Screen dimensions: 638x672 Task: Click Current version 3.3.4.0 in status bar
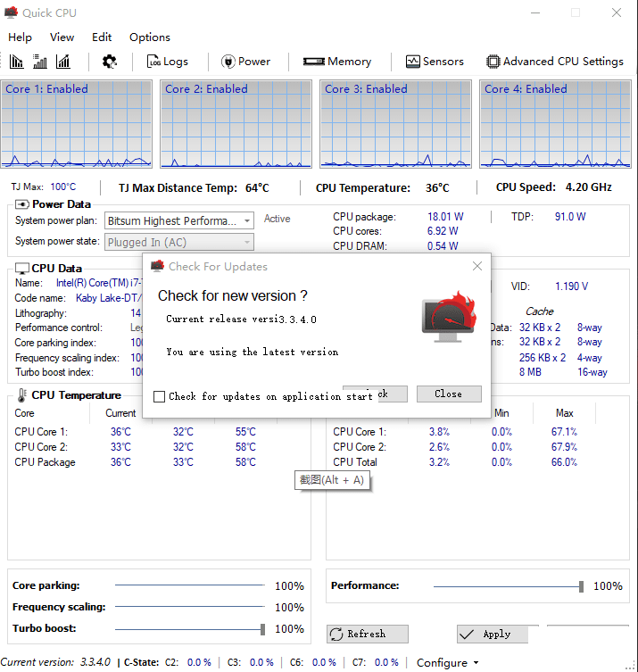coord(55,662)
